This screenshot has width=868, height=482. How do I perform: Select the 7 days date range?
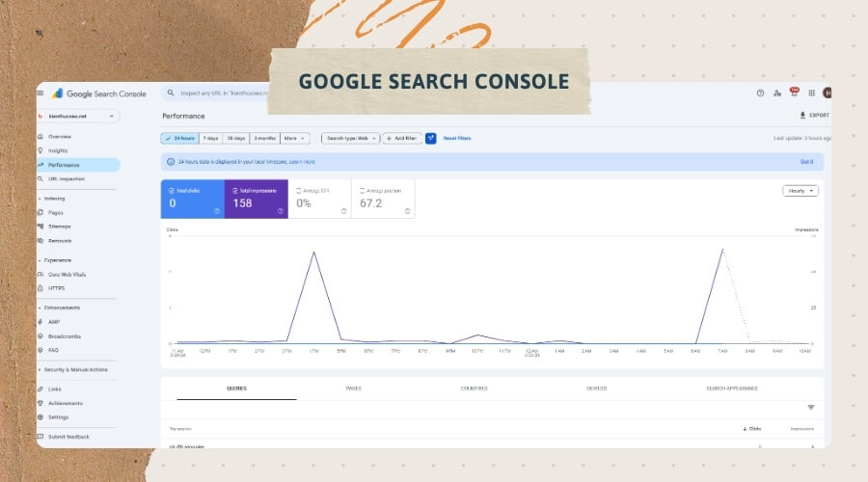(210, 139)
